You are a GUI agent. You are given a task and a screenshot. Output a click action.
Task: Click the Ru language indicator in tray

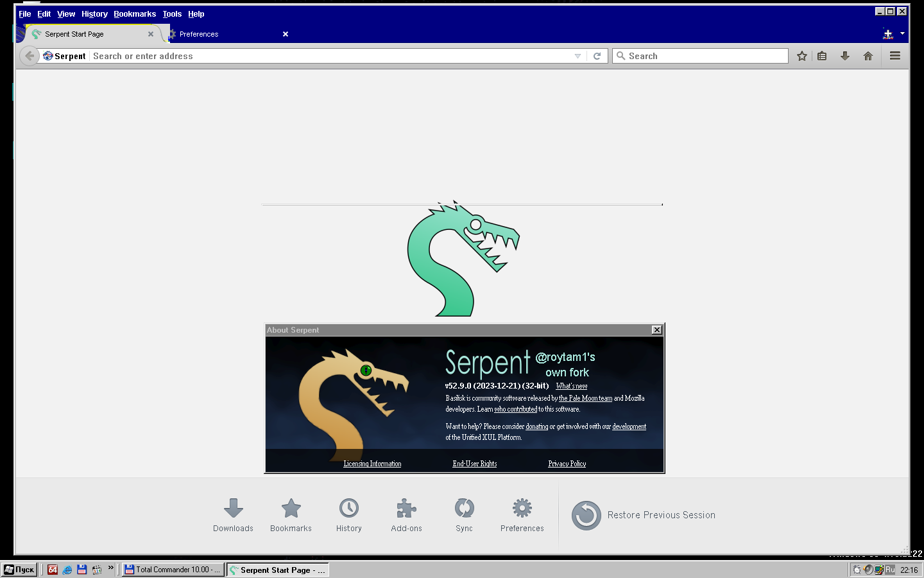click(890, 570)
